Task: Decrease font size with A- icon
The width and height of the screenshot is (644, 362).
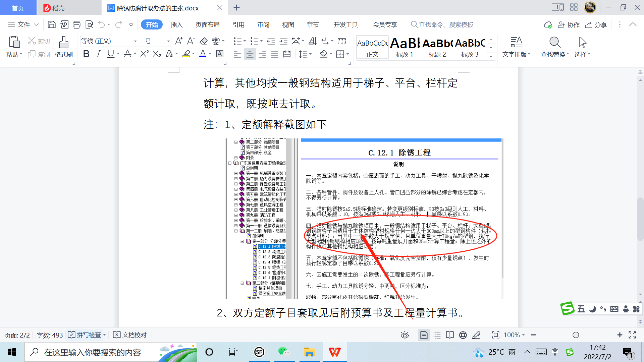Action: pos(191,41)
